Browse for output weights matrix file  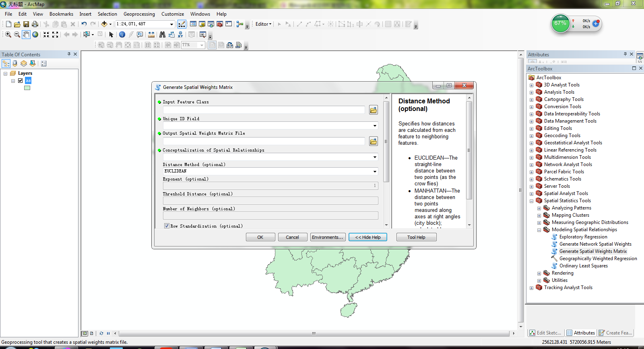(x=374, y=141)
